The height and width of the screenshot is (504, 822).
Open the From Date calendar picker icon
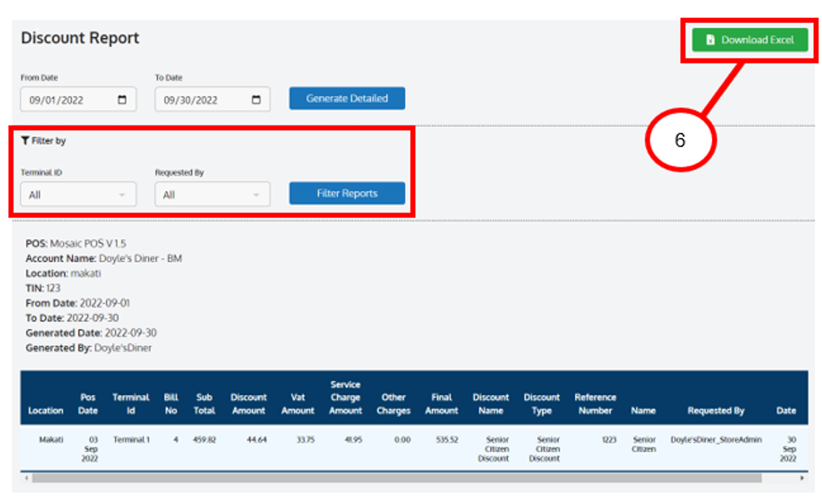pyautogui.click(x=123, y=100)
